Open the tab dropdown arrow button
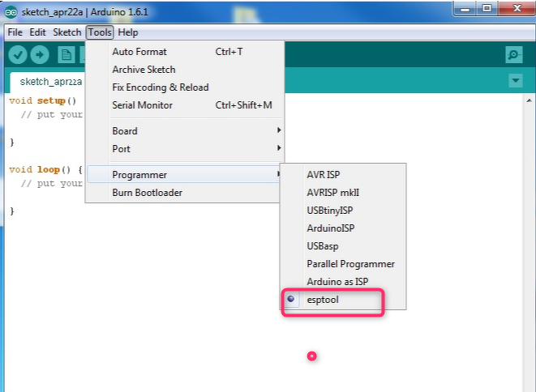This screenshot has width=536, height=392. (x=516, y=81)
